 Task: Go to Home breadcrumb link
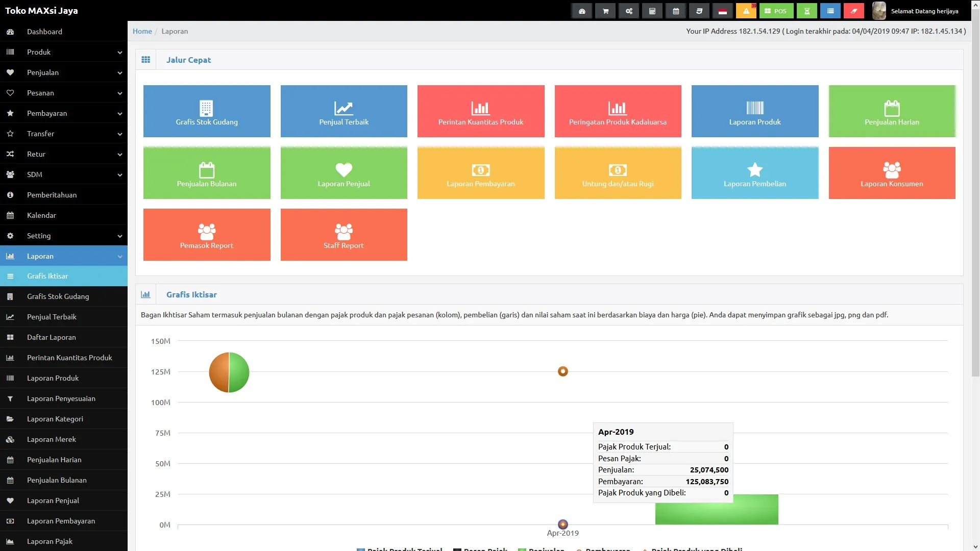[x=142, y=31]
